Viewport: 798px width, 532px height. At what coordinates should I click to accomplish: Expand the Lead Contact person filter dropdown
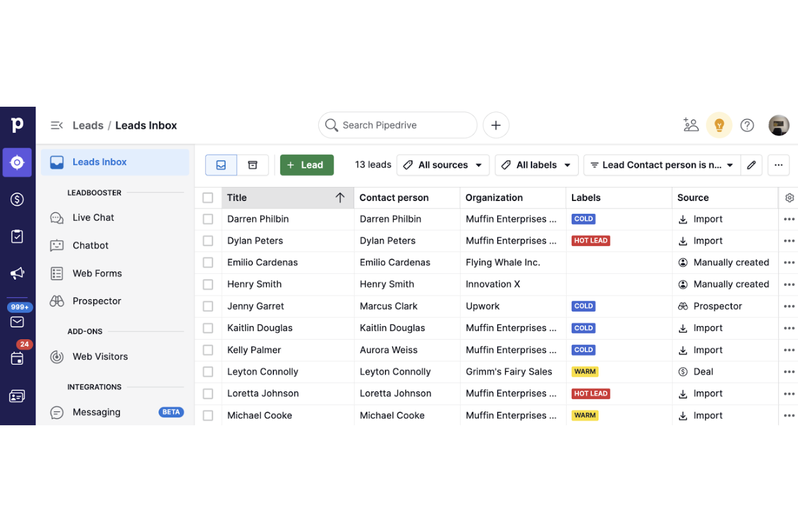point(662,165)
